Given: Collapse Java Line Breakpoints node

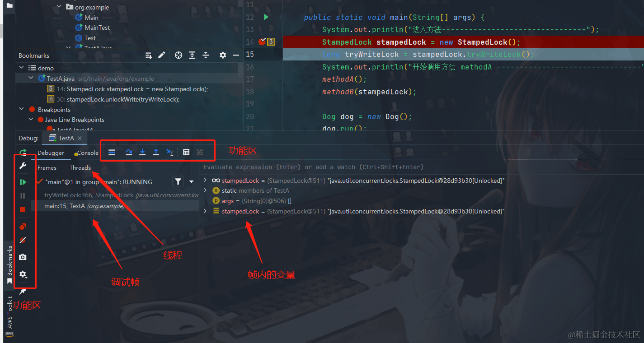Looking at the screenshot, I should coord(31,120).
